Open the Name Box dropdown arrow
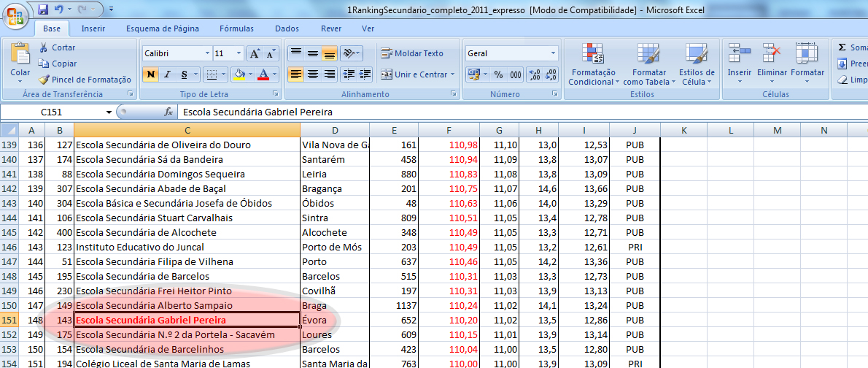 point(109,112)
